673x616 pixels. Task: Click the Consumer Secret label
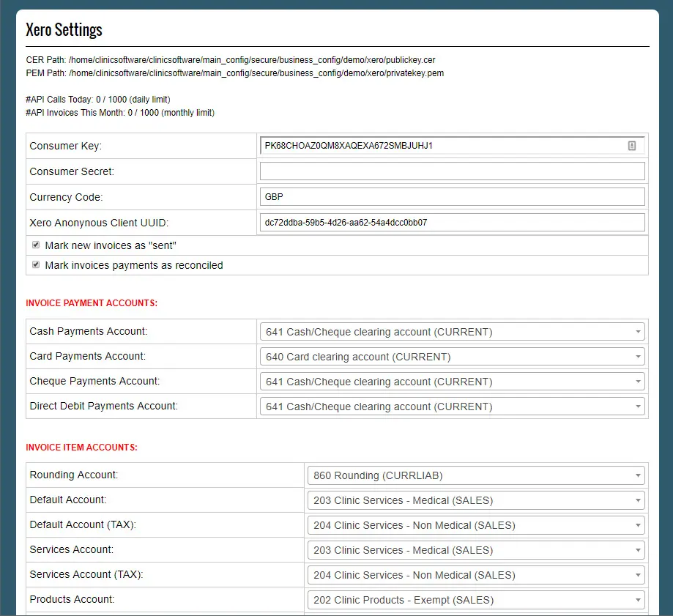pos(72,171)
